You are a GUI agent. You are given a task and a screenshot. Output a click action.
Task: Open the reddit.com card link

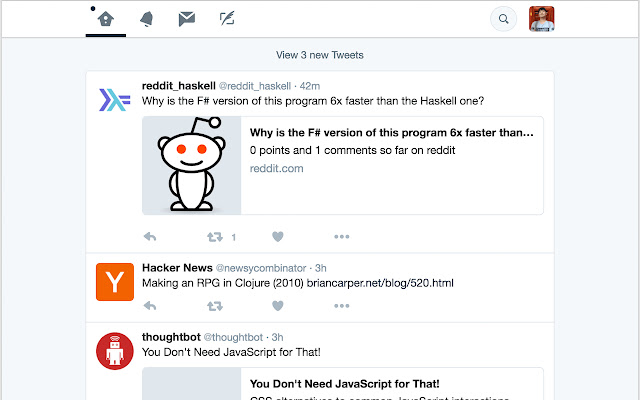[277, 168]
